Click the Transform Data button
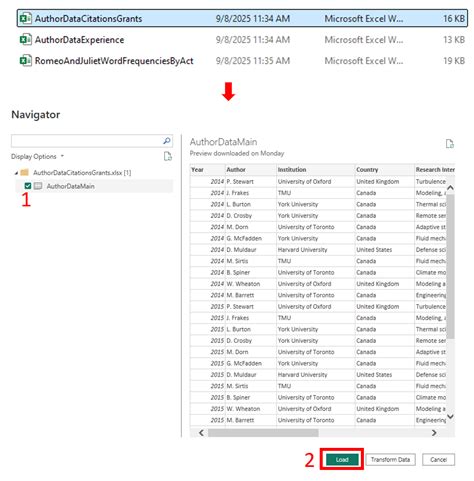474x481 pixels. point(390,460)
